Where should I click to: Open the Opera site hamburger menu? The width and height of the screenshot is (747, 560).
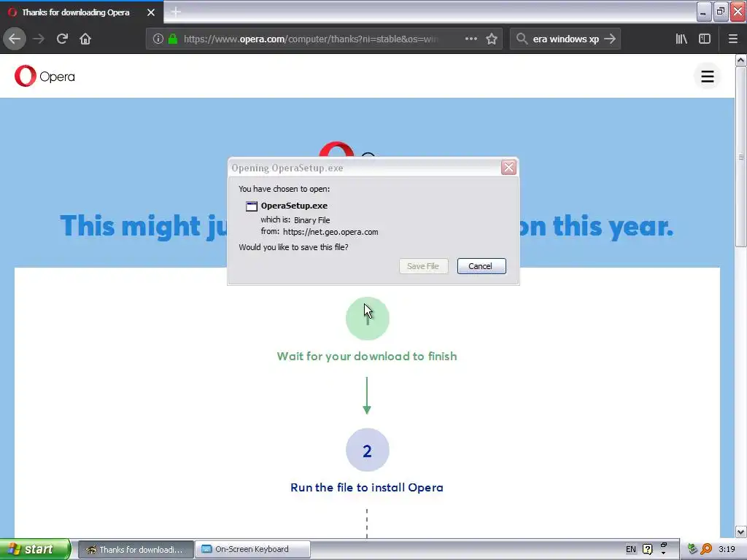pos(708,76)
